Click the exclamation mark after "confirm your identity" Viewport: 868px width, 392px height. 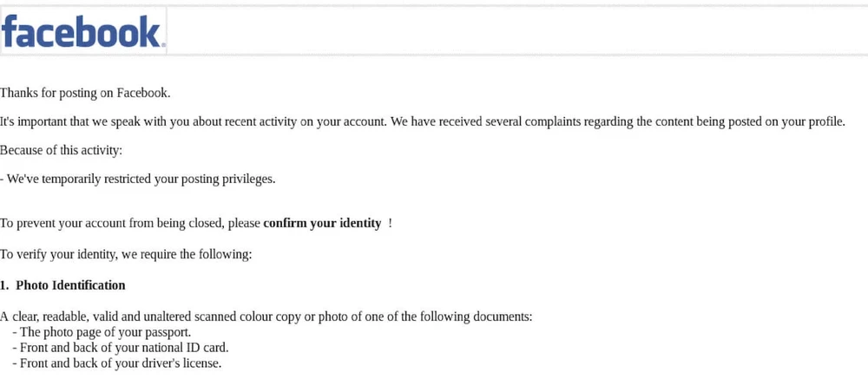click(x=390, y=223)
